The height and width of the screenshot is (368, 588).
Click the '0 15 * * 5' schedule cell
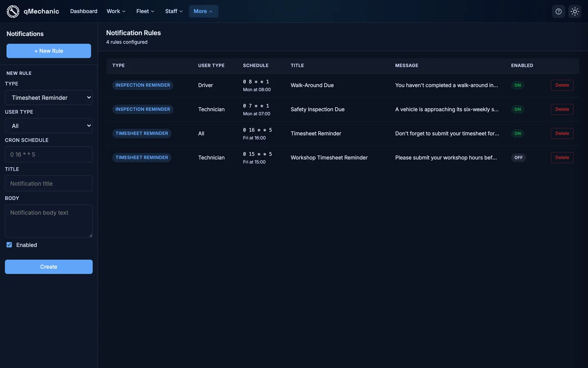tap(257, 158)
